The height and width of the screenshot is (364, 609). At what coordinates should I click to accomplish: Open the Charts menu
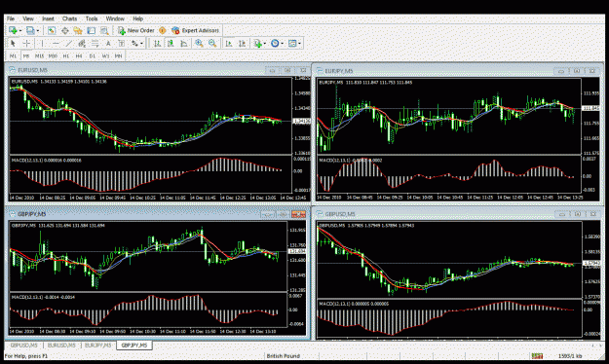pyautogui.click(x=69, y=18)
